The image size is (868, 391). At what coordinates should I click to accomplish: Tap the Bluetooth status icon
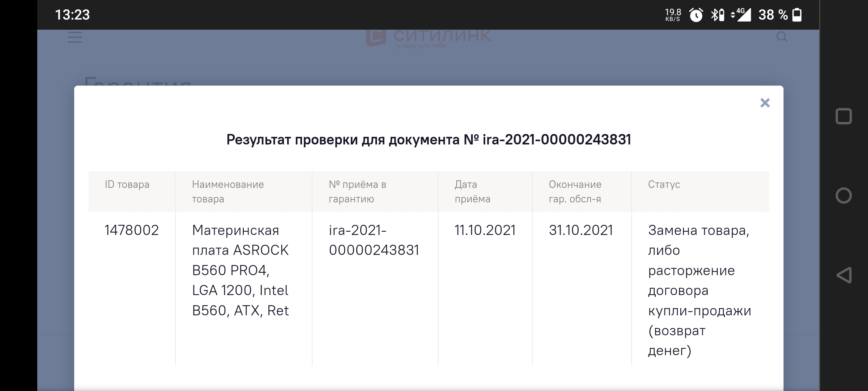pyautogui.click(x=717, y=15)
